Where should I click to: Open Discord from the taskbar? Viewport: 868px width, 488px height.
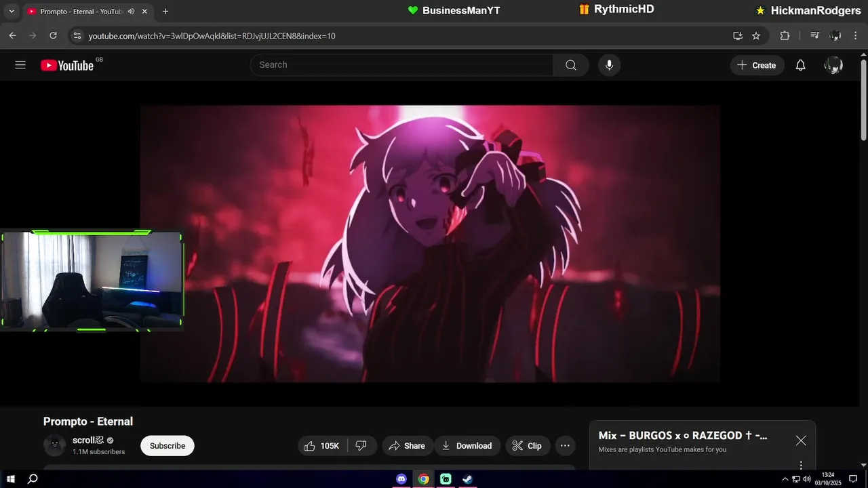tap(401, 479)
